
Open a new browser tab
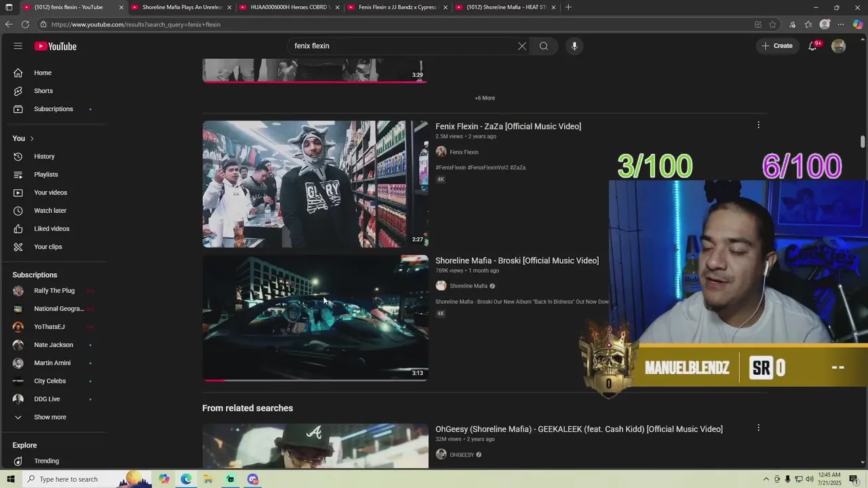(x=568, y=7)
